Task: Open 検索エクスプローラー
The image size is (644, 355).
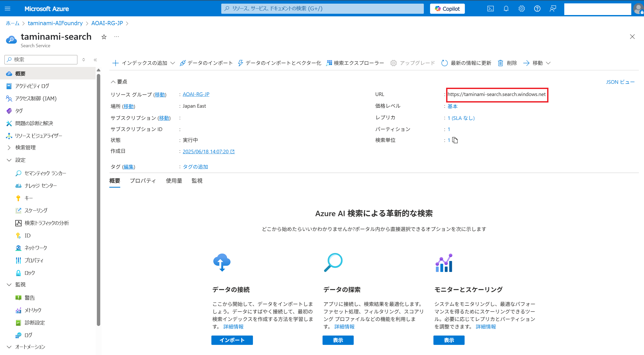Action: coord(355,63)
